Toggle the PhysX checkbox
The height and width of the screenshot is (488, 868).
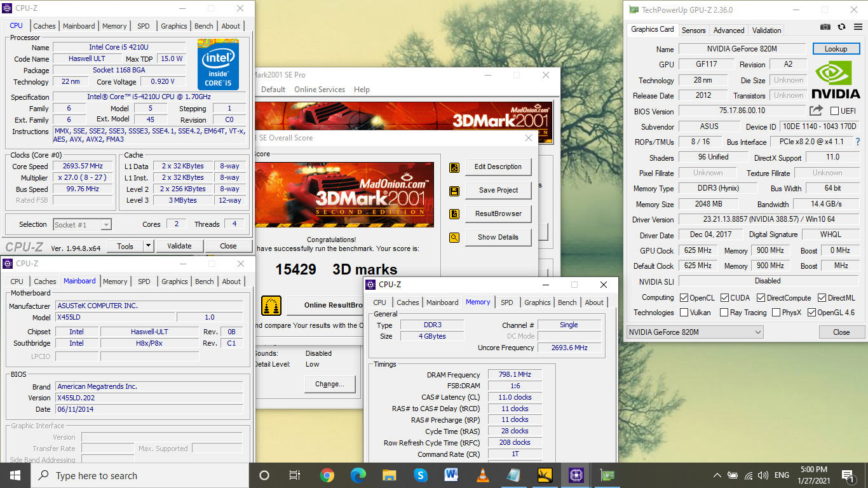(x=776, y=312)
